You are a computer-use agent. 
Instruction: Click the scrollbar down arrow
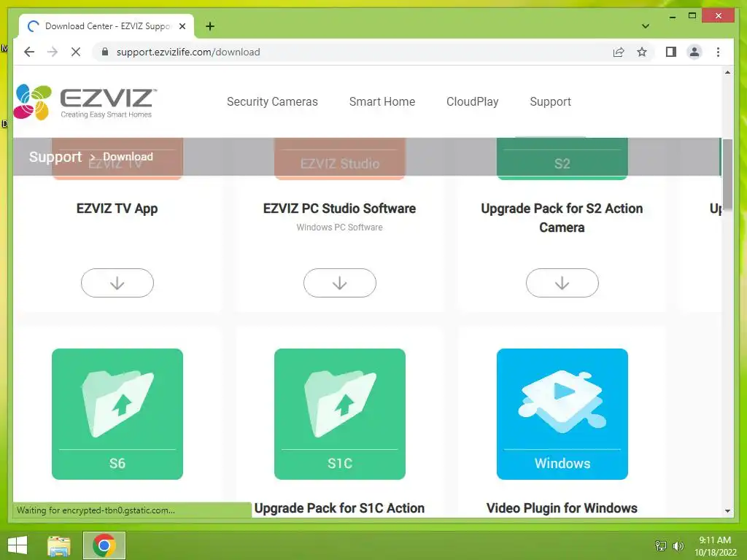[727, 511]
